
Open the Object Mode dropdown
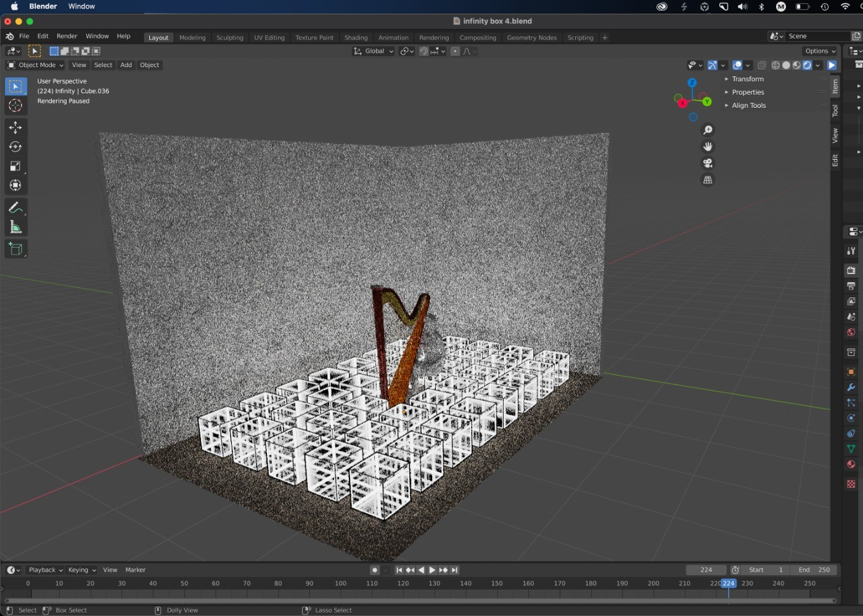(x=36, y=65)
